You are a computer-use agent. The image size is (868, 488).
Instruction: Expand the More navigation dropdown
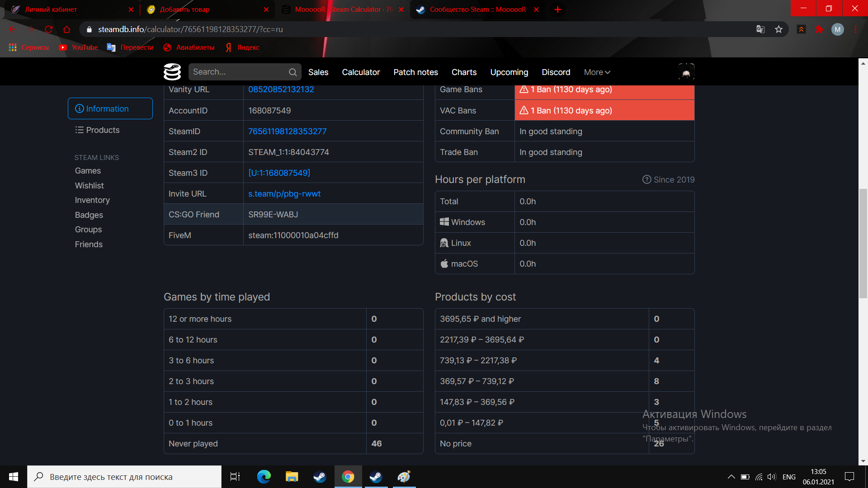[x=597, y=72]
